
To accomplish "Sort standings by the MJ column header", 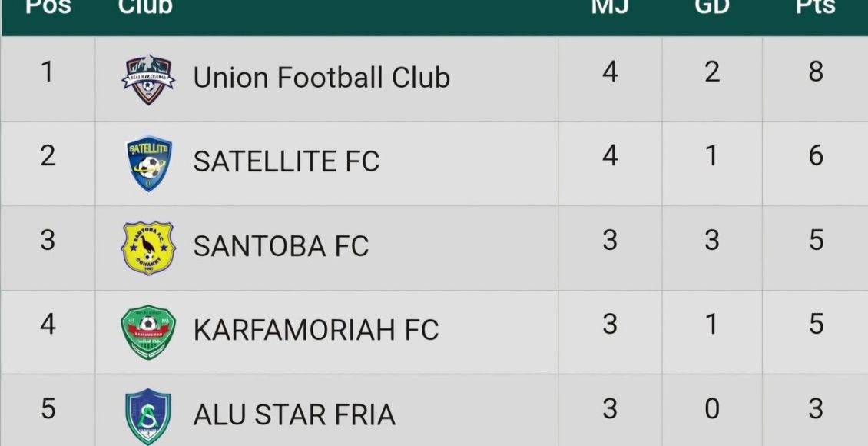I will coord(609,7).
